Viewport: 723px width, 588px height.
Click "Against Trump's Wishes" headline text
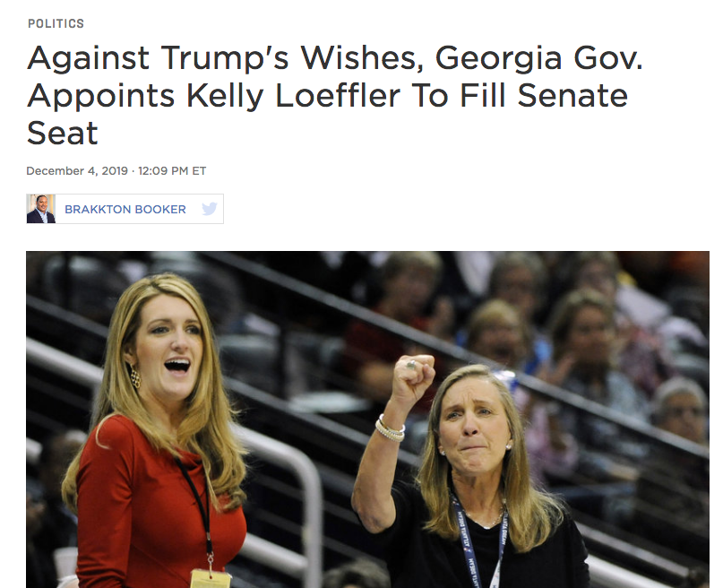225,58
